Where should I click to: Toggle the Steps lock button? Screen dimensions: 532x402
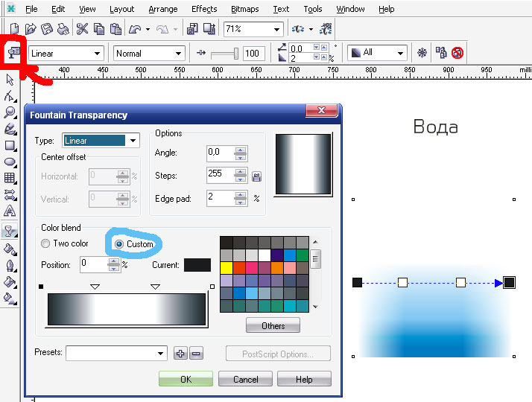256,176
